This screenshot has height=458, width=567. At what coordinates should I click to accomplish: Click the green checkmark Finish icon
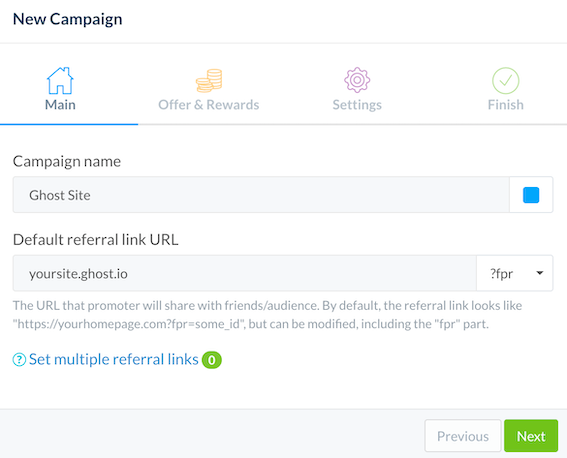pyautogui.click(x=506, y=81)
